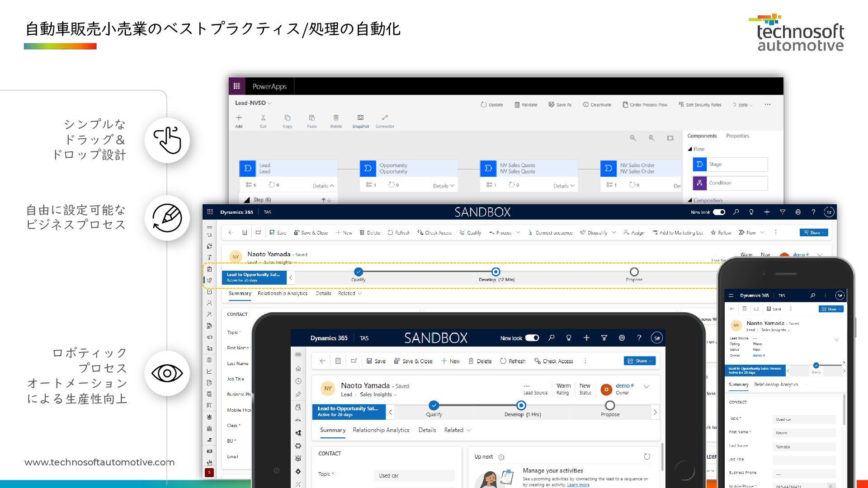868x488 pixels.
Task: Click Refresh on tablet command bar
Action: (513, 361)
